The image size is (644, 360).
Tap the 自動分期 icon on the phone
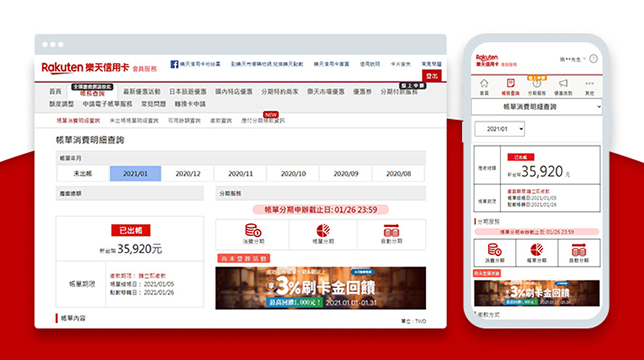(579, 250)
